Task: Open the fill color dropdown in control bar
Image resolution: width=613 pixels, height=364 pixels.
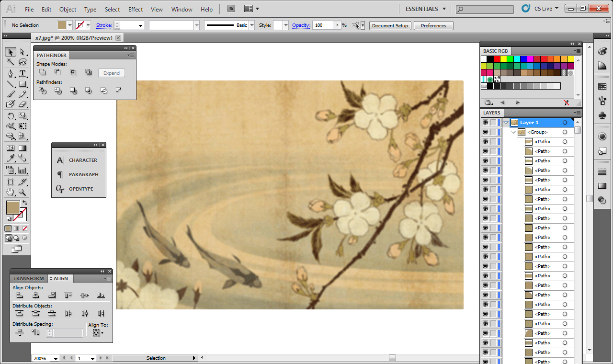Action: (x=70, y=25)
